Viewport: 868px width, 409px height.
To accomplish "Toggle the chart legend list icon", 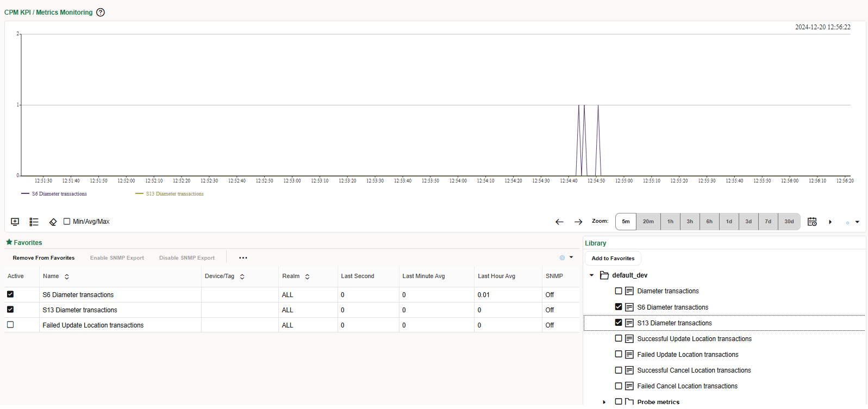I will click(x=34, y=222).
